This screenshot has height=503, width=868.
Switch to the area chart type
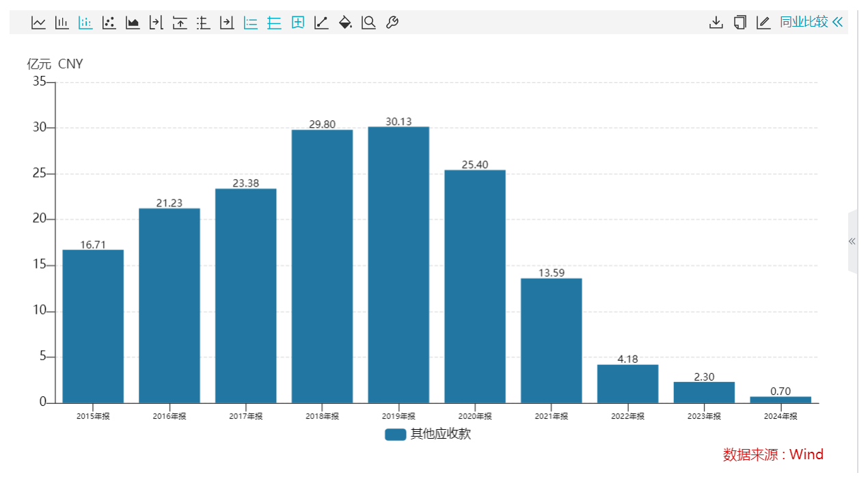coord(133,23)
